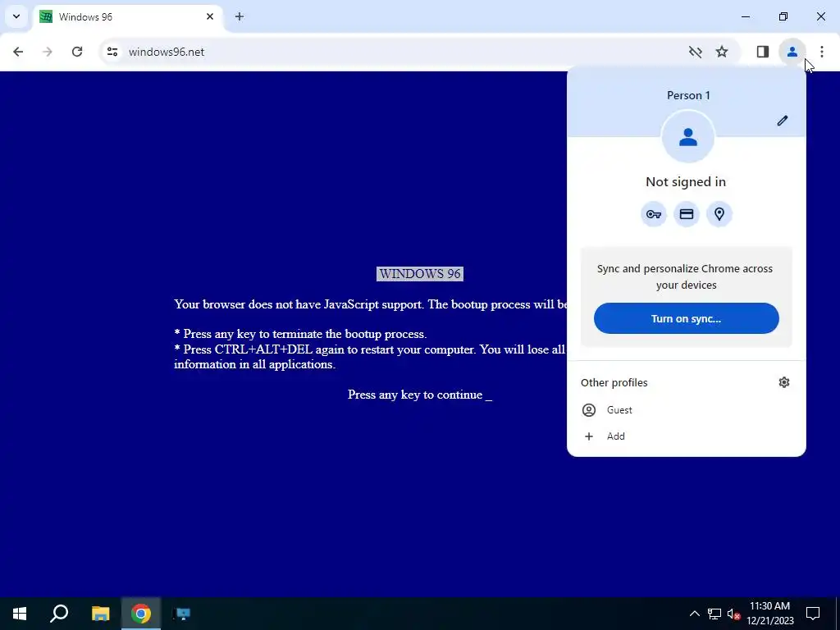The height and width of the screenshot is (630, 840).
Task: Click the profile avatar button in toolbar
Action: [792, 52]
